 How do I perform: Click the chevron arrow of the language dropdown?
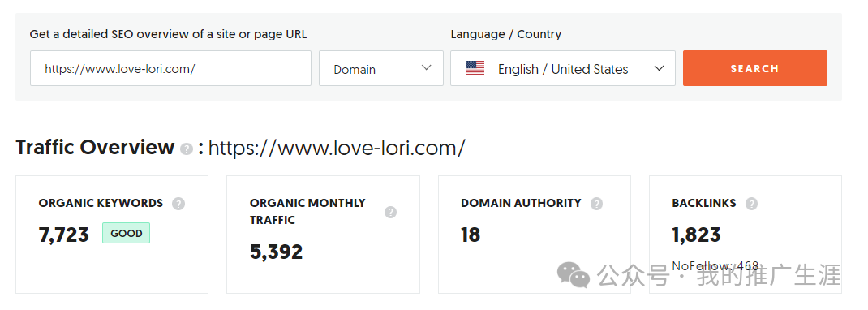coord(659,68)
